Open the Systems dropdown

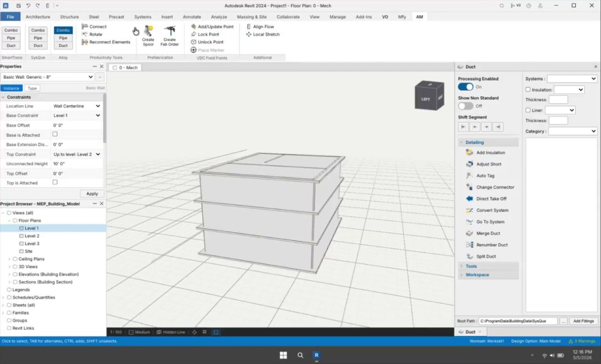click(572, 79)
